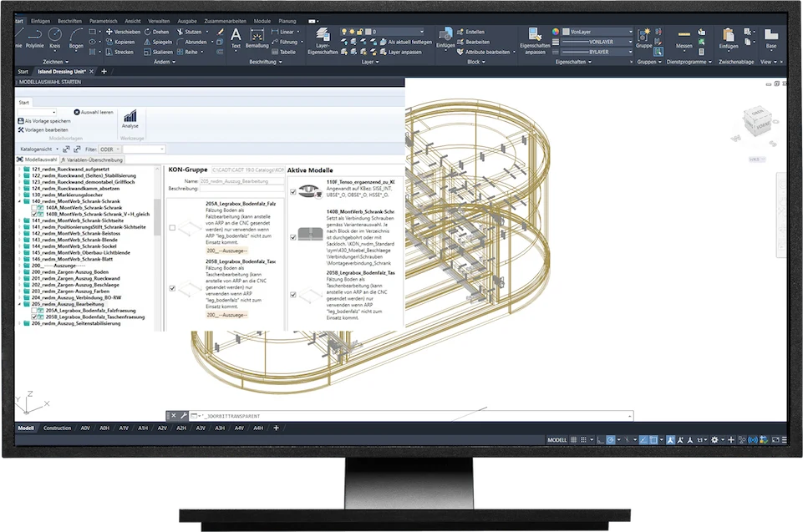Click Attribute bearbeiten button
This screenshot has height=532, width=803.
pyautogui.click(x=484, y=53)
